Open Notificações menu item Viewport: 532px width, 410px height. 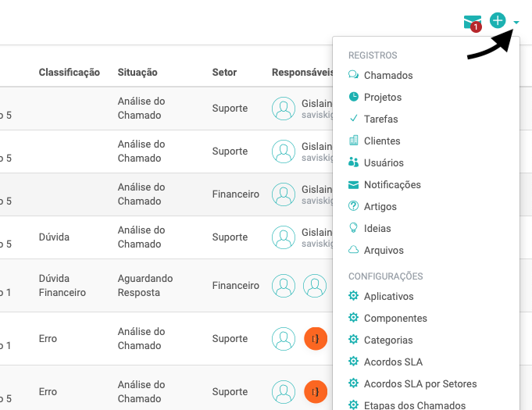click(391, 185)
